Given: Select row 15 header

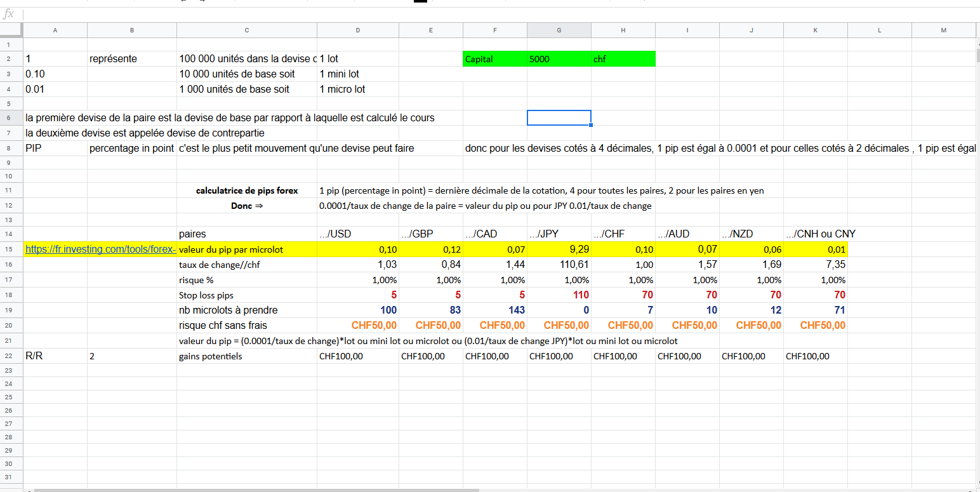Looking at the screenshot, I should 11,249.
